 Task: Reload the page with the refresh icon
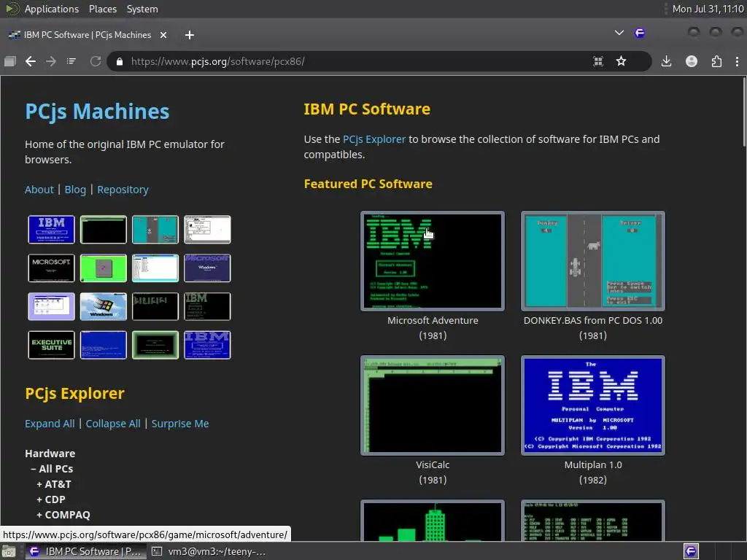96,61
